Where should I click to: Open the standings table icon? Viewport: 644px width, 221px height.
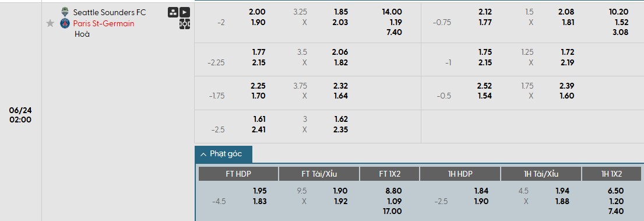tap(173, 12)
